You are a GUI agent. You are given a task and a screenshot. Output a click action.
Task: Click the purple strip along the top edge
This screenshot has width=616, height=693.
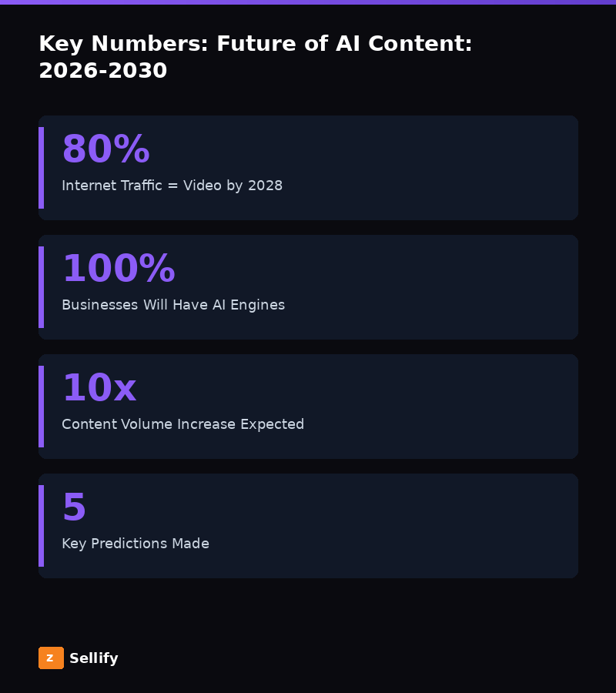308,2
